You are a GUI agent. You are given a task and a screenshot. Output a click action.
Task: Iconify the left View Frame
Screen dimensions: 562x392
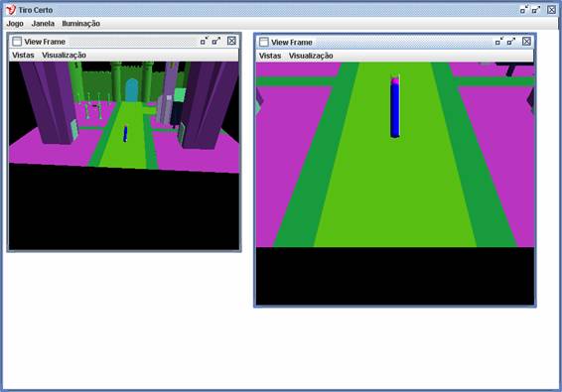click(205, 42)
